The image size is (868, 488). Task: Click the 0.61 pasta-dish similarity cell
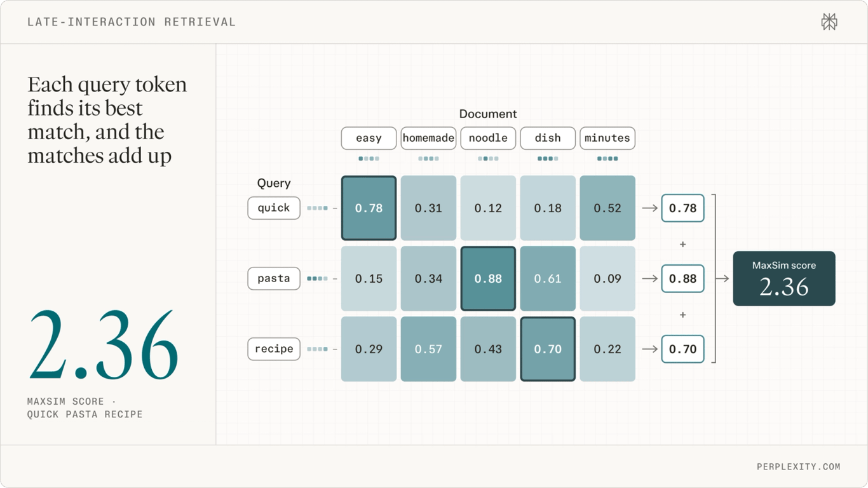pyautogui.click(x=548, y=278)
